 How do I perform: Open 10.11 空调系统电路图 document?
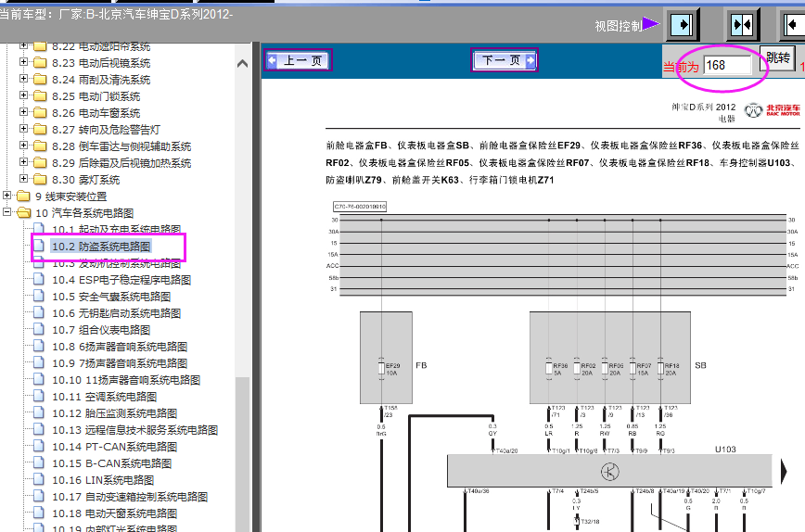click(104, 397)
